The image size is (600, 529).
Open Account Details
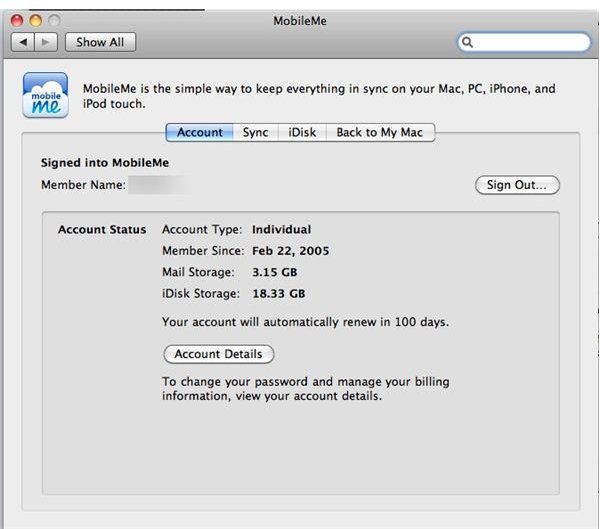point(218,354)
